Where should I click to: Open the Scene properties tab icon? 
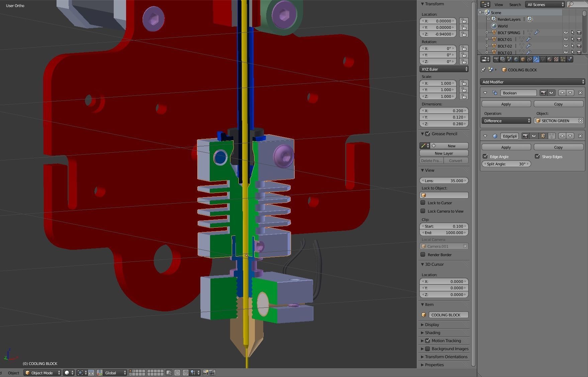pyautogui.click(x=509, y=59)
